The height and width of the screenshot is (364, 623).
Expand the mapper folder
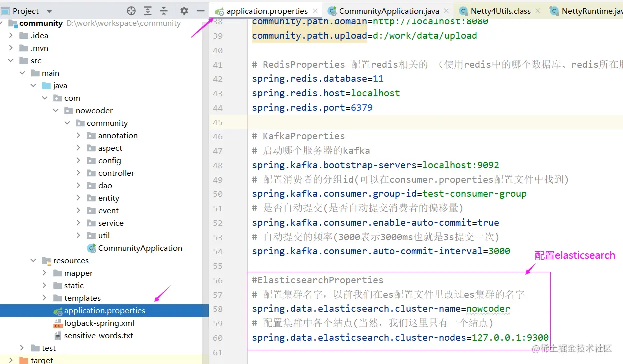pyautogui.click(x=45, y=273)
